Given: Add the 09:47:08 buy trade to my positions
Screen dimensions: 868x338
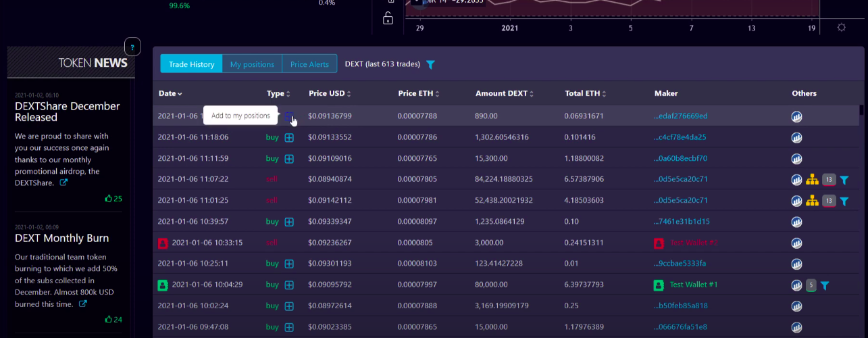Looking at the screenshot, I should [289, 327].
